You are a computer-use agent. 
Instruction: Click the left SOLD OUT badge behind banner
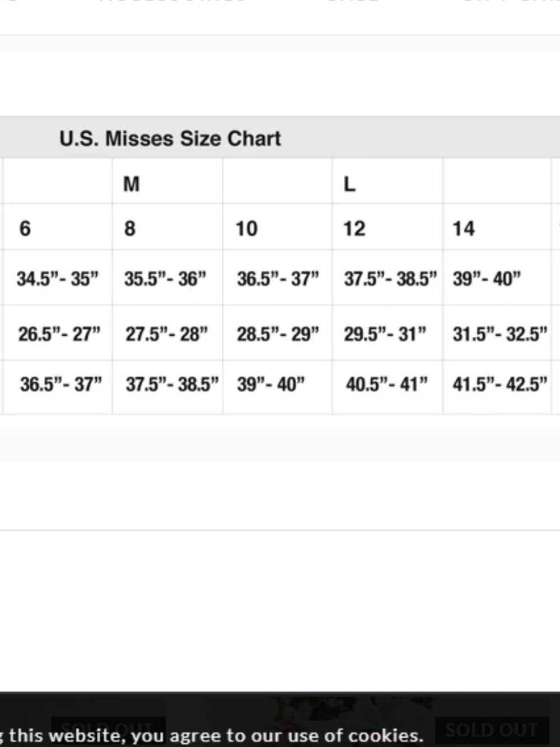pos(108,726)
